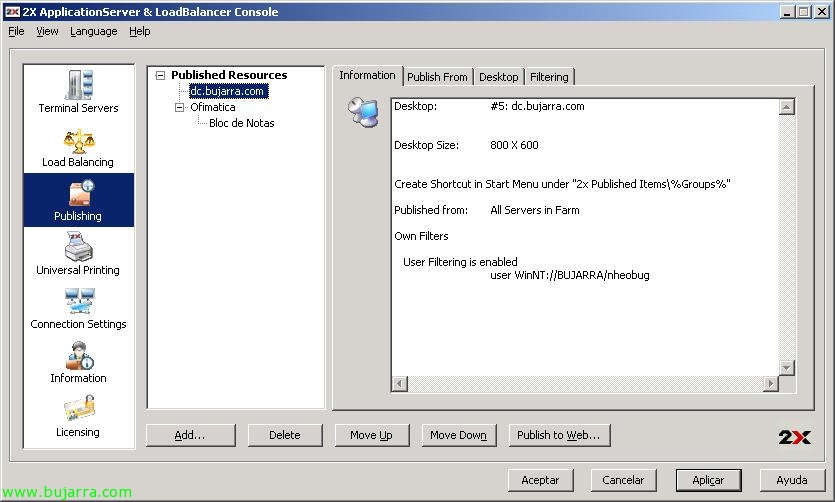Open the Load Balancing scales icon
This screenshot has height=502, width=835.
coord(79,141)
